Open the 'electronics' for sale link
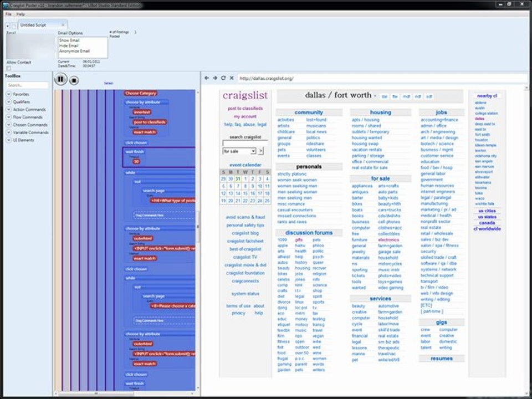Screen dimensions: 532x399 (x=388, y=239)
